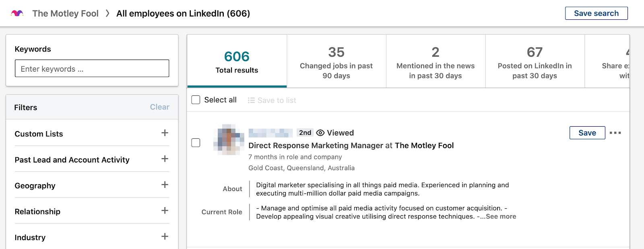Click the Enter keywords input field
Screen dimensions: 644x249
[92, 68]
